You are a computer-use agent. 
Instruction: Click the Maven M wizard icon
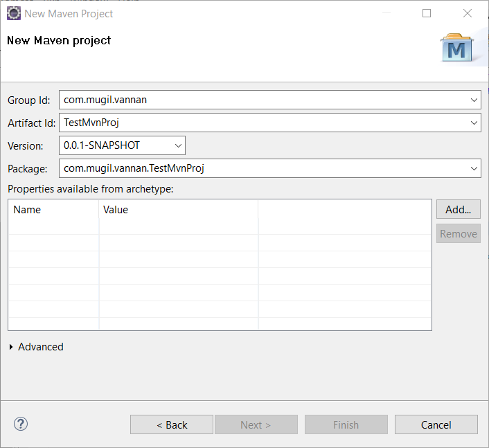pyautogui.click(x=457, y=47)
